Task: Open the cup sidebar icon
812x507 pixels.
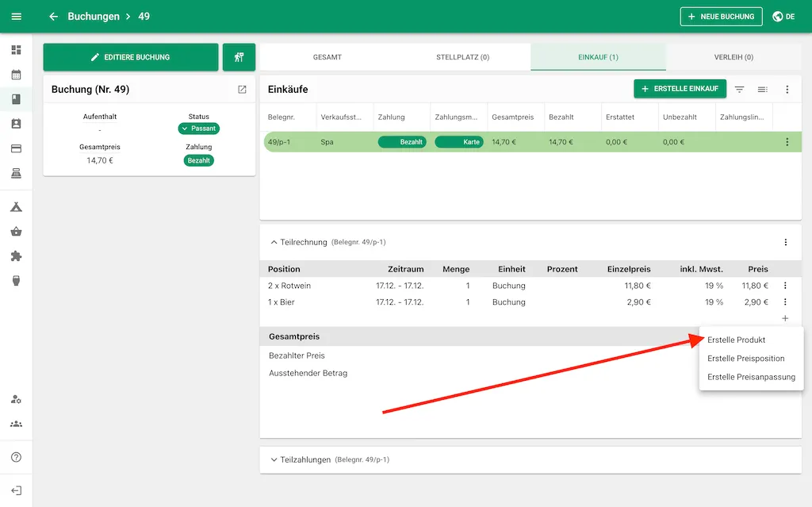Action: (16, 280)
